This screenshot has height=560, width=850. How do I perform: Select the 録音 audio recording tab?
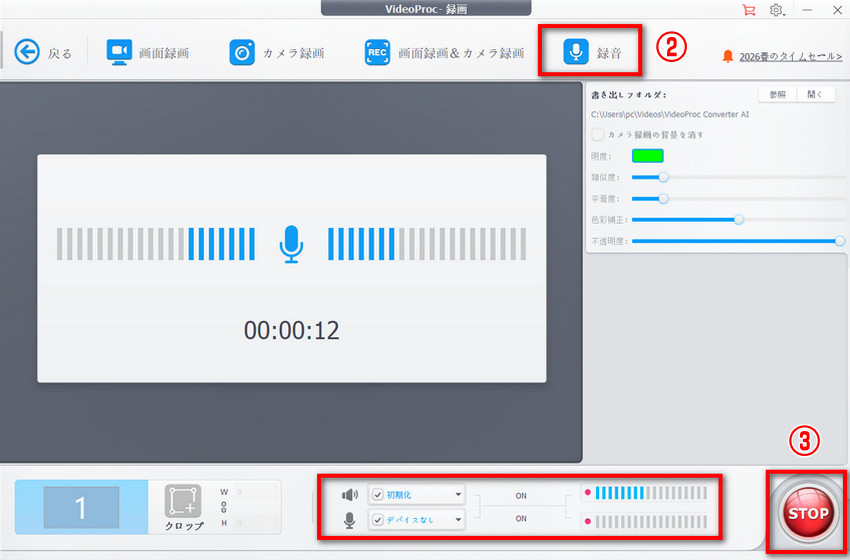(x=592, y=52)
